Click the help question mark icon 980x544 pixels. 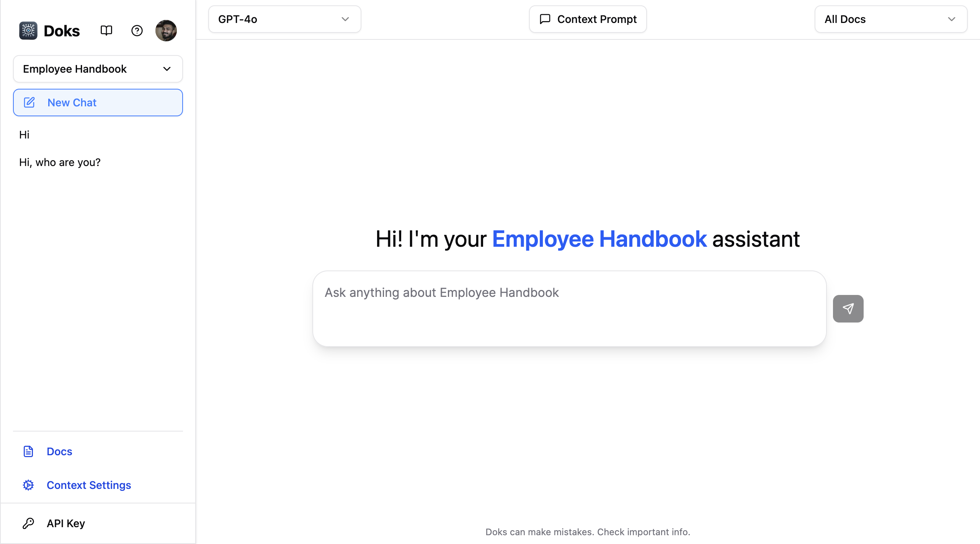click(137, 31)
